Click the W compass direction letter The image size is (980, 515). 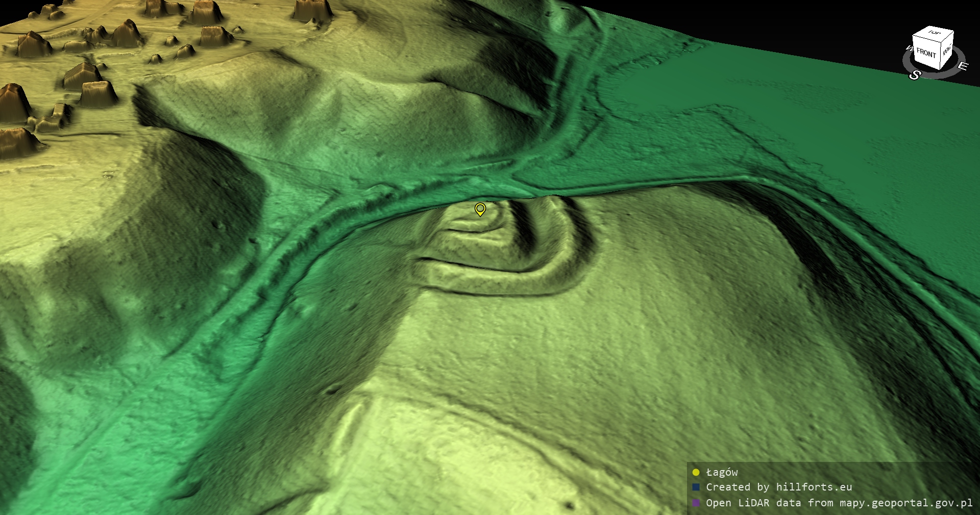pos(909,48)
